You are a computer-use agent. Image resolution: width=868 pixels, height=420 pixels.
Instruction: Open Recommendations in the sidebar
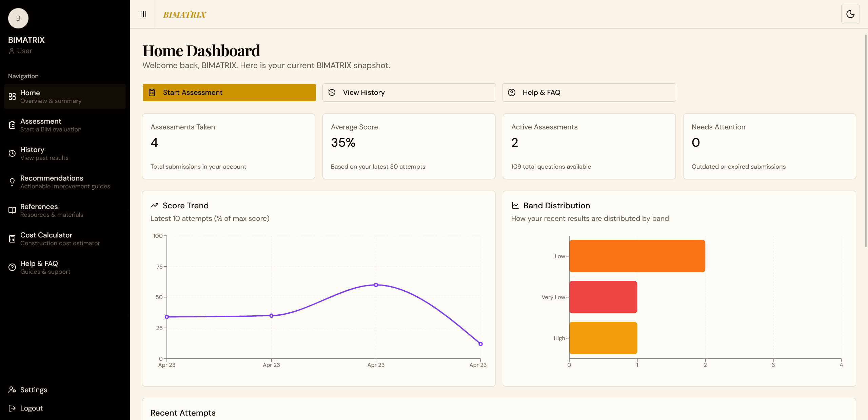pos(65,182)
